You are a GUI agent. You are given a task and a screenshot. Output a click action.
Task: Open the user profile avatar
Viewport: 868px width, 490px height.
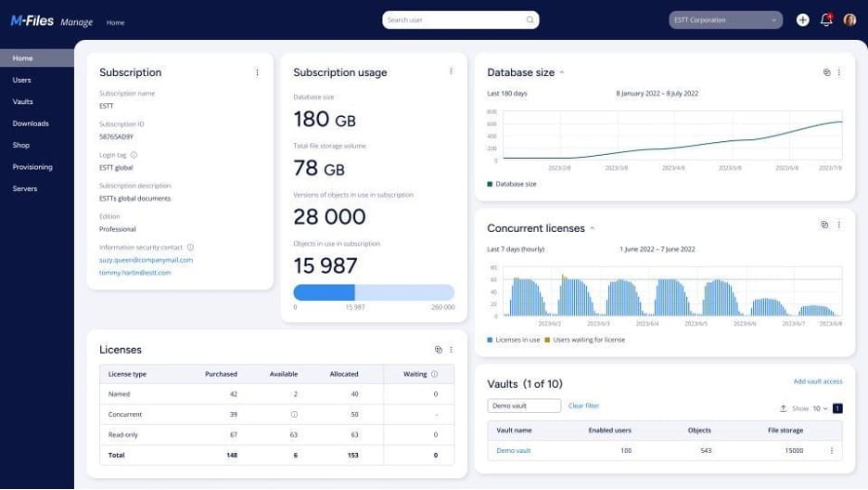point(849,20)
